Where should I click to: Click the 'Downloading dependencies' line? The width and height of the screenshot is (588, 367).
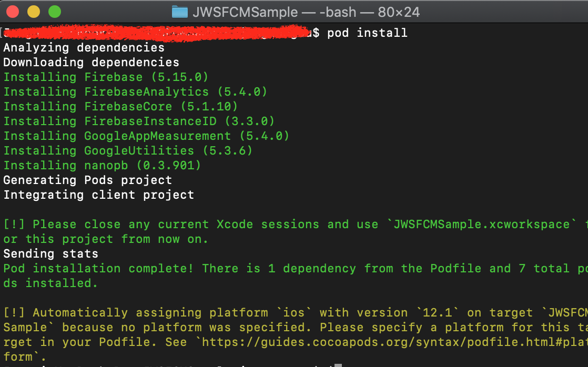point(92,63)
